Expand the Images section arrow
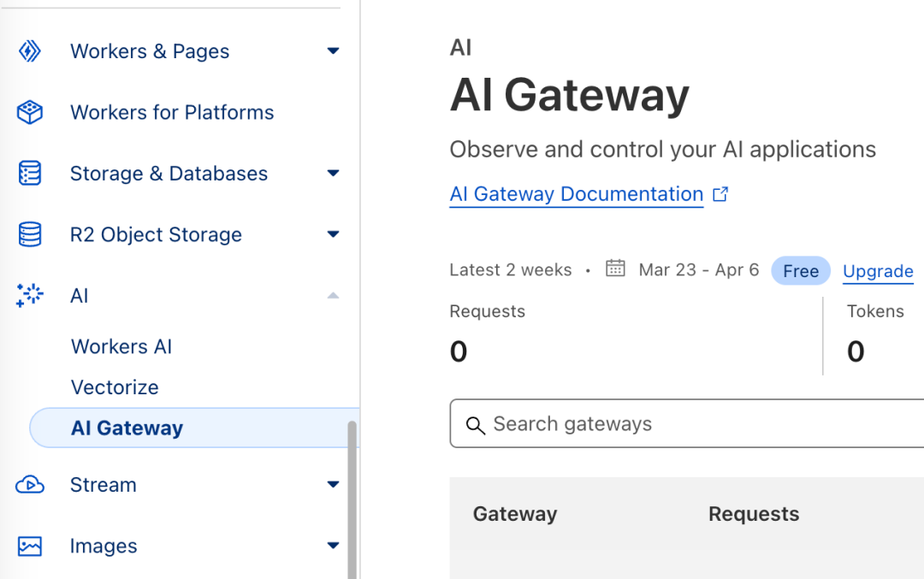Viewport: 924px width, 579px height. tap(333, 546)
